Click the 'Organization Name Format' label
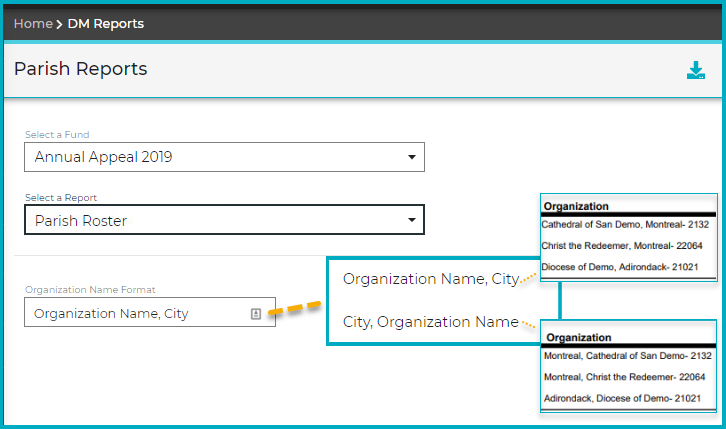This screenshot has height=429, width=726. (90, 290)
